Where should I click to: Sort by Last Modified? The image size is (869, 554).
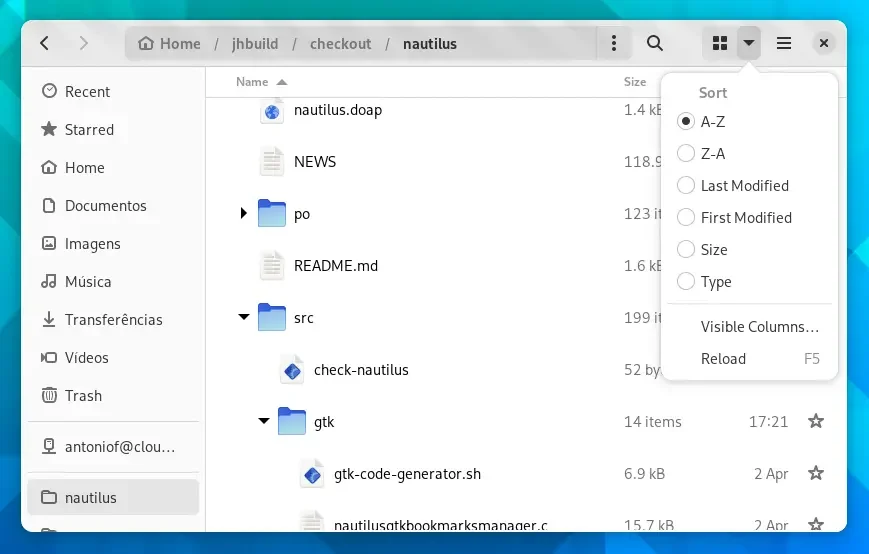tap(750, 186)
